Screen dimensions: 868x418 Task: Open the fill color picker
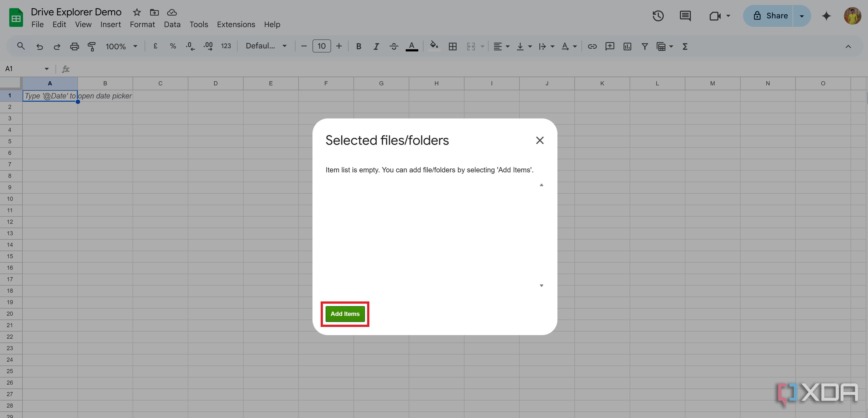(434, 46)
